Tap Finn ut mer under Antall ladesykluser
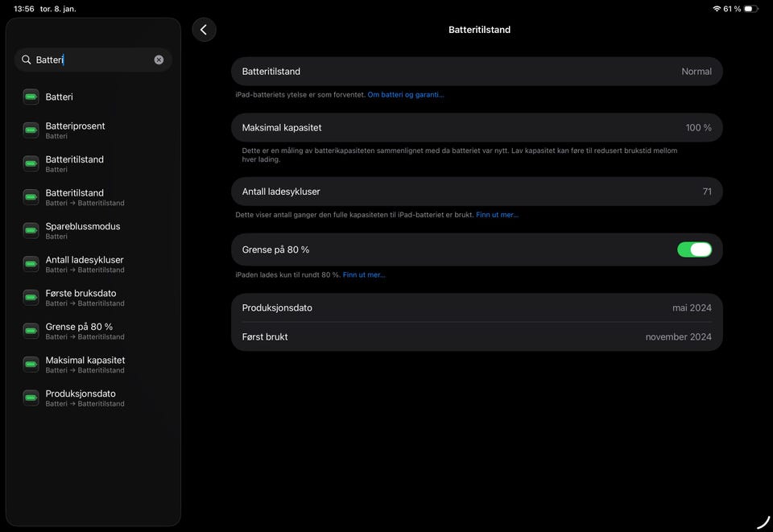 pyautogui.click(x=497, y=215)
